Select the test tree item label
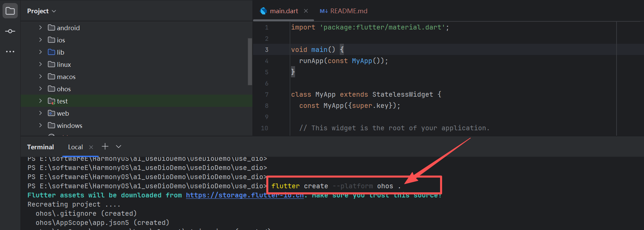 [x=62, y=101]
